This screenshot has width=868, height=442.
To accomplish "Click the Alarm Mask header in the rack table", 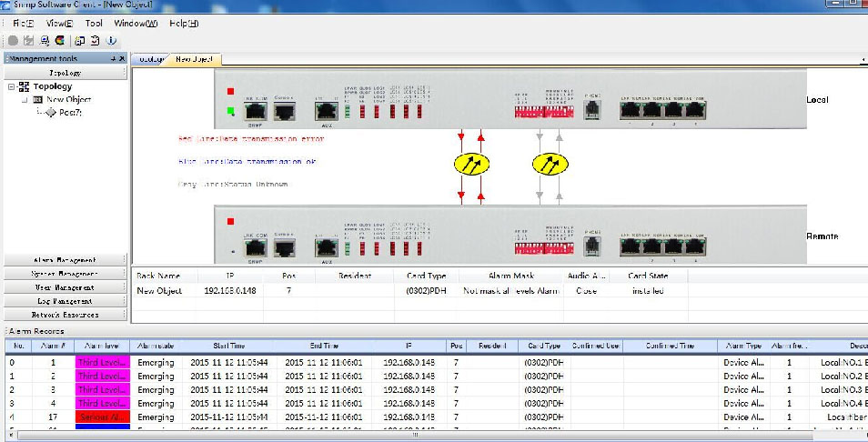I will [511, 276].
